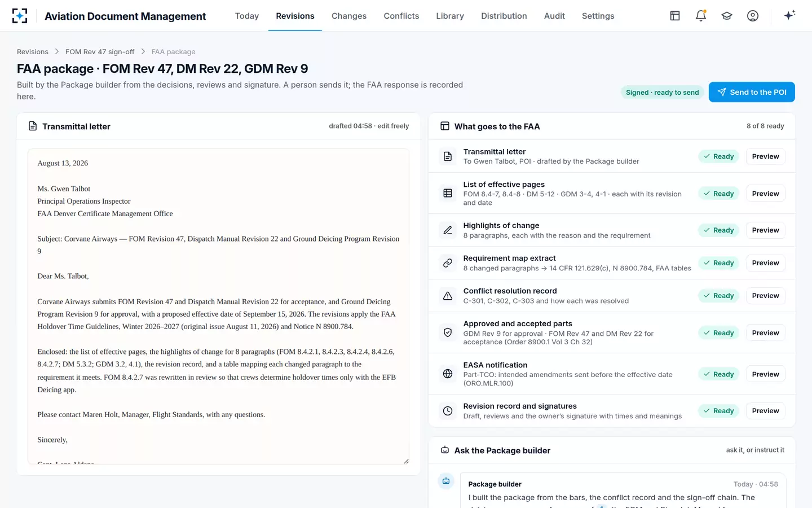
Task: Open the Changes tab
Action: [349, 16]
